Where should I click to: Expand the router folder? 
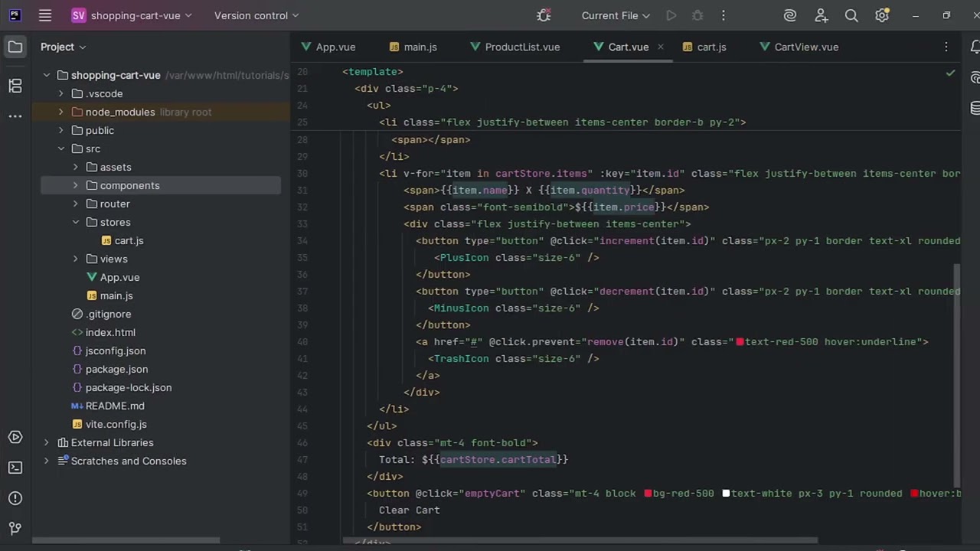pyautogui.click(x=75, y=204)
